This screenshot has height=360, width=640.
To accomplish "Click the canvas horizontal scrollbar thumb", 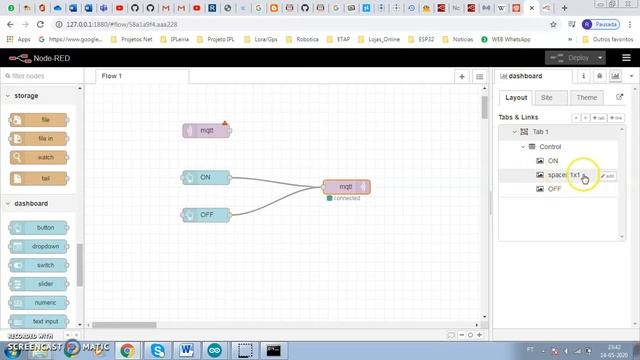I will (124, 325).
